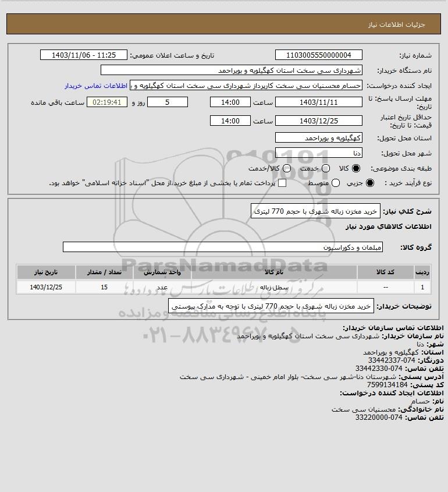Click the remaining days field showing 5
This screenshot has width=448, height=492.
[x=168, y=102]
